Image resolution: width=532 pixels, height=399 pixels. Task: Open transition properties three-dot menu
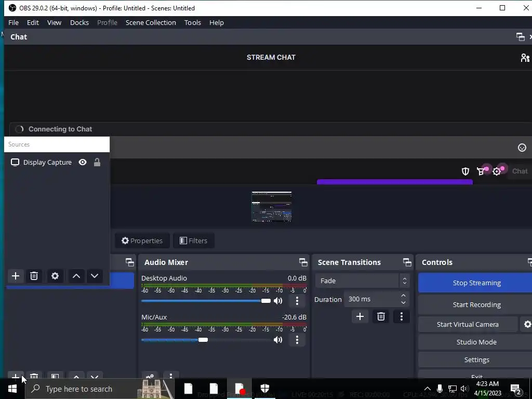tap(402, 316)
